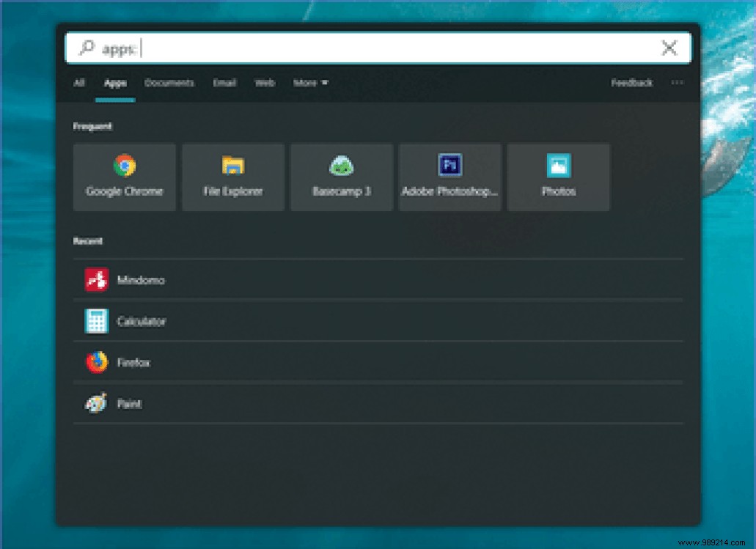Switch to the Email filter tab
The image size is (756, 549).
coord(224,83)
